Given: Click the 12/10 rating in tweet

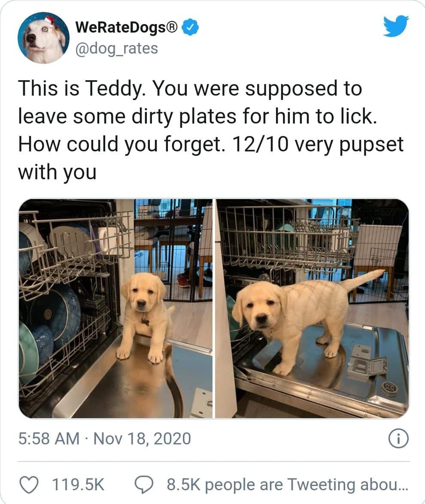Looking at the screenshot, I should click(260, 144).
